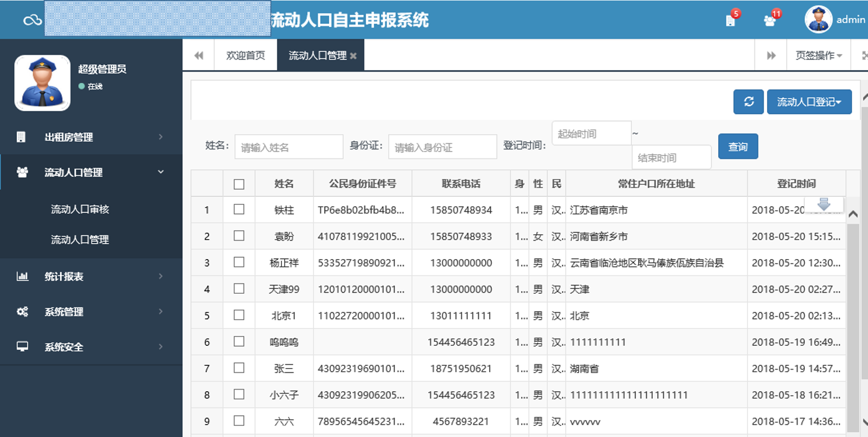
Task: Open 流动人口审核 in sidebar submenu
Action: tap(80, 209)
